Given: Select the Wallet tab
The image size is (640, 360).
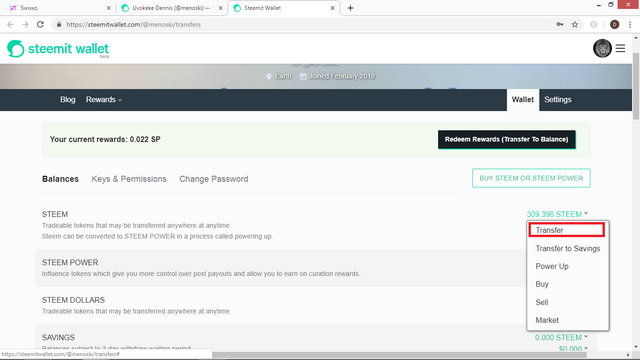Looking at the screenshot, I should click(523, 100).
